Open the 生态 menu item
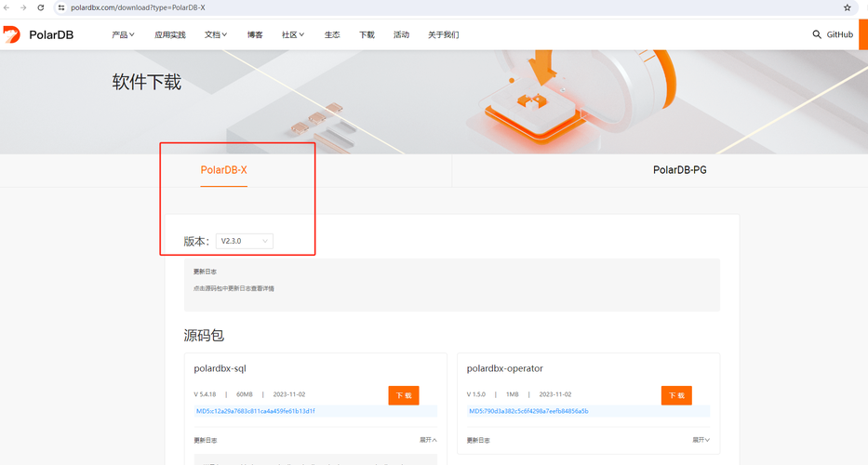Screen dimensions: 868x465 pyautogui.click(x=332, y=34)
